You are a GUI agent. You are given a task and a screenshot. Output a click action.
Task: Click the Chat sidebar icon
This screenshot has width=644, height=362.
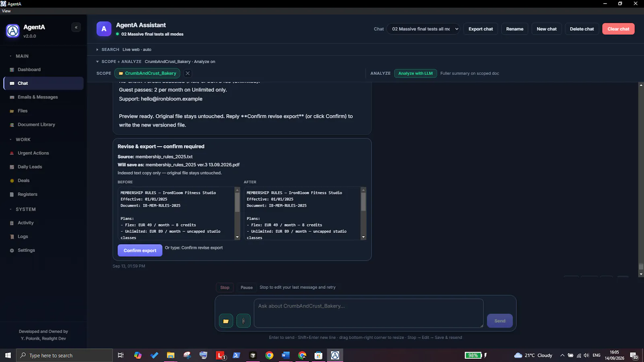[x=12, y=83]
